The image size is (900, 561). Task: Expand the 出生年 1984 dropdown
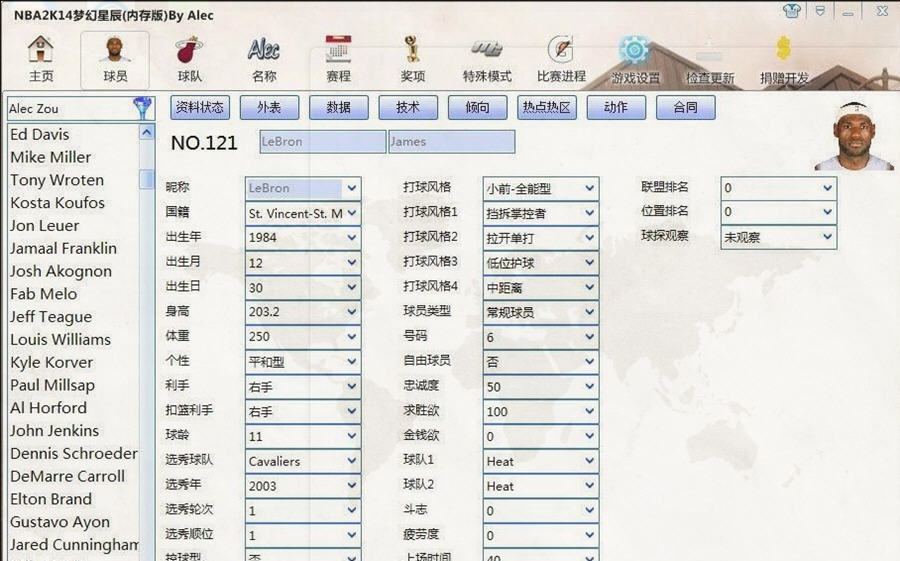pos(352,237)
